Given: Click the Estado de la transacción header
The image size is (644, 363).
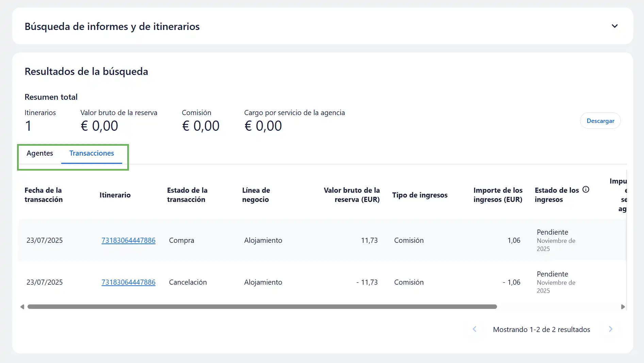Looking at the screenshot, I should click(x=187, y=195).
